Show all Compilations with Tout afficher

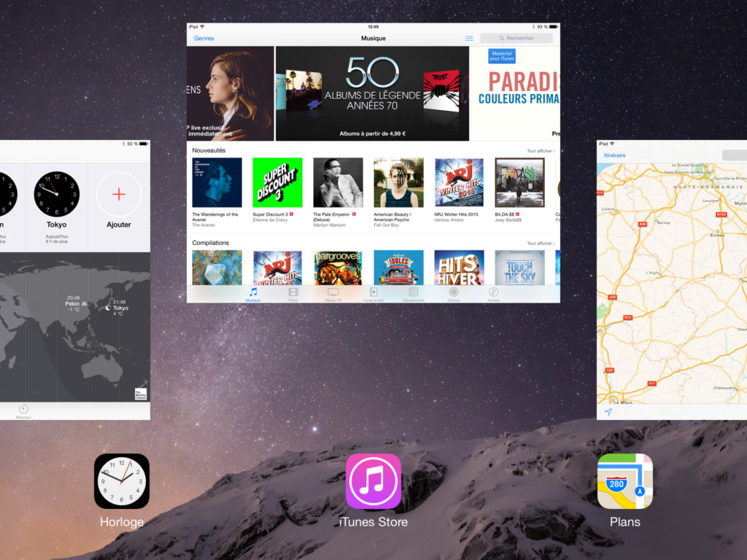(541, 244)
